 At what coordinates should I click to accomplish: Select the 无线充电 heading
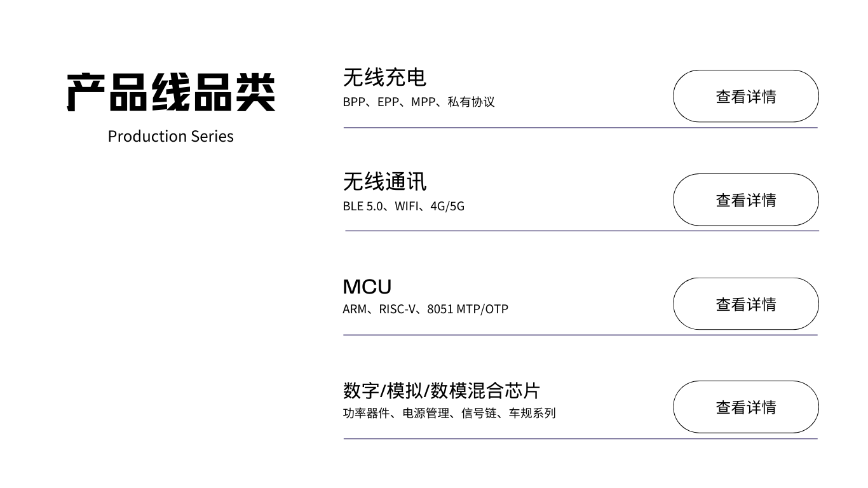click(x=384, y=78)
